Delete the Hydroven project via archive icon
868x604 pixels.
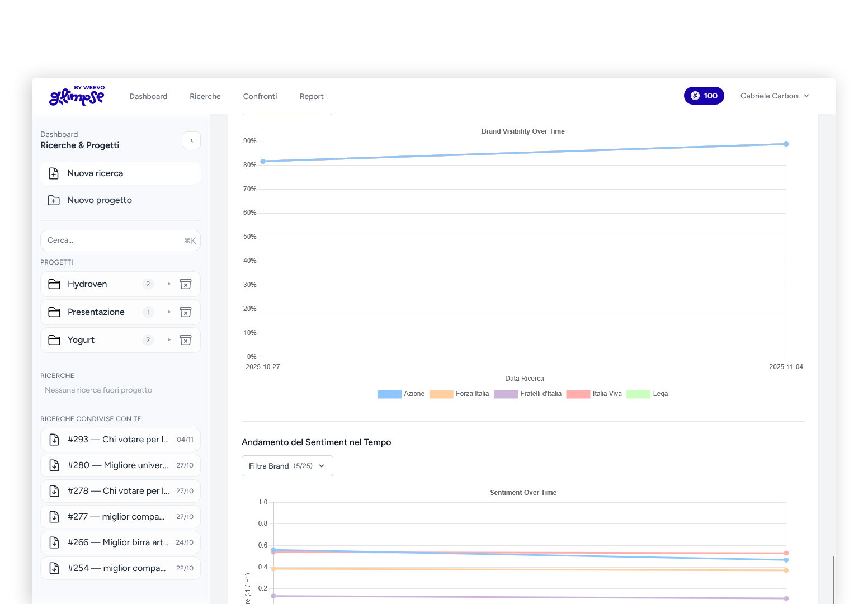[x=186, y=284]
